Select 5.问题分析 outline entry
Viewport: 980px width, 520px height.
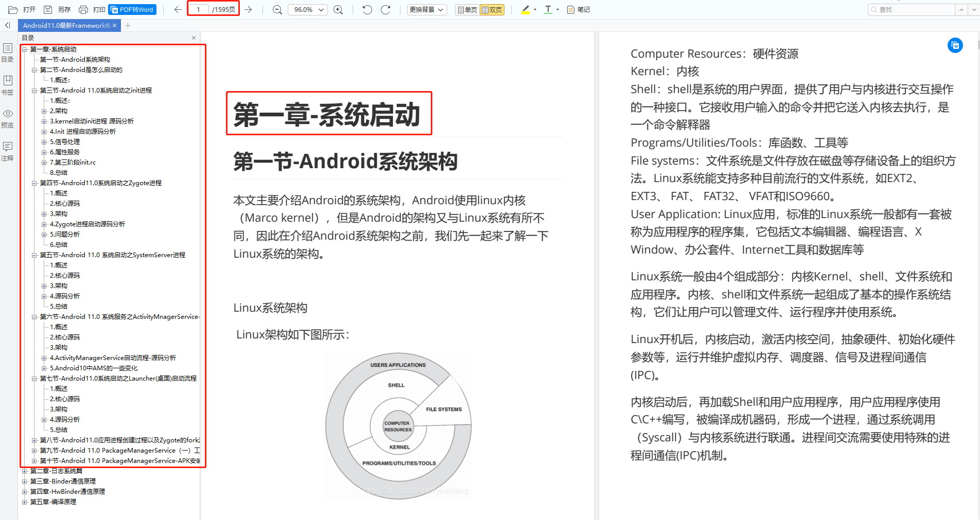click(x=65, y=235)
